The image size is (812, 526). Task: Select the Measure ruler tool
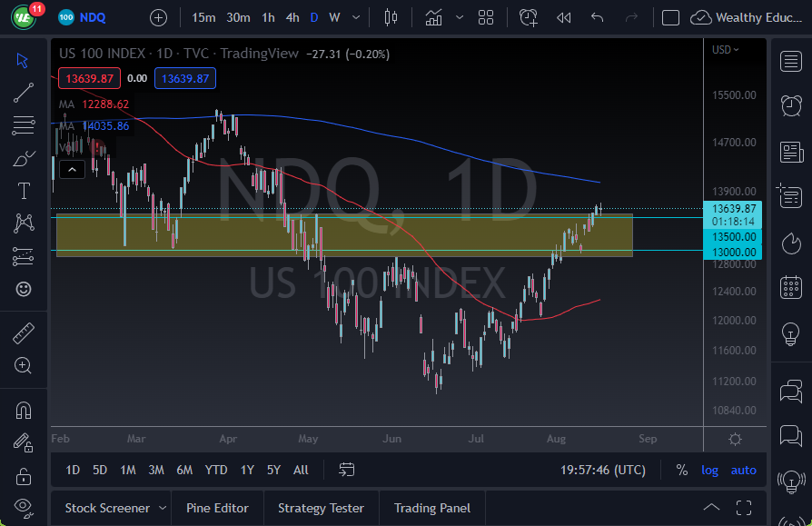coord(24,334)
